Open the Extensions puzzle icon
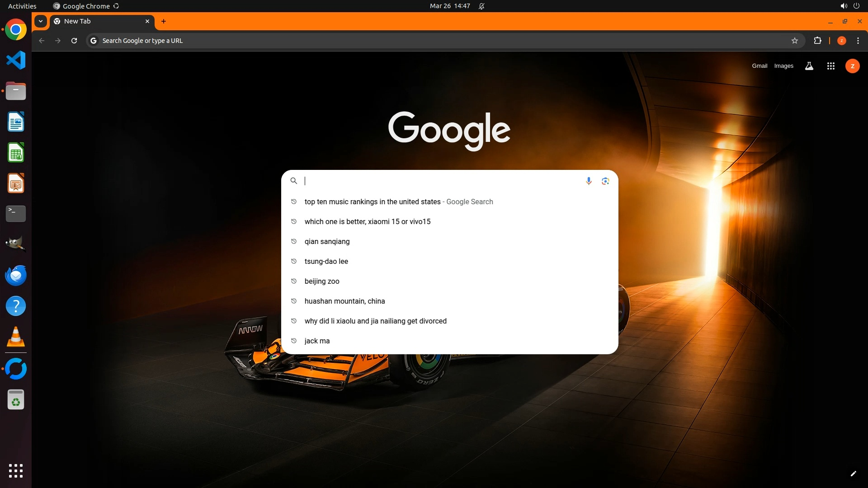Screen dimensions: 868x488 point(817,41)
